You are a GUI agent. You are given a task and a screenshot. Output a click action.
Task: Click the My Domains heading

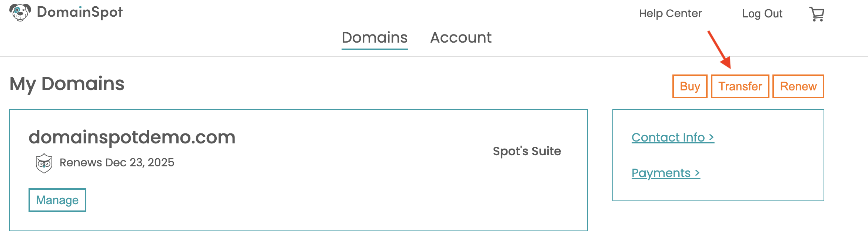(67, 84)
